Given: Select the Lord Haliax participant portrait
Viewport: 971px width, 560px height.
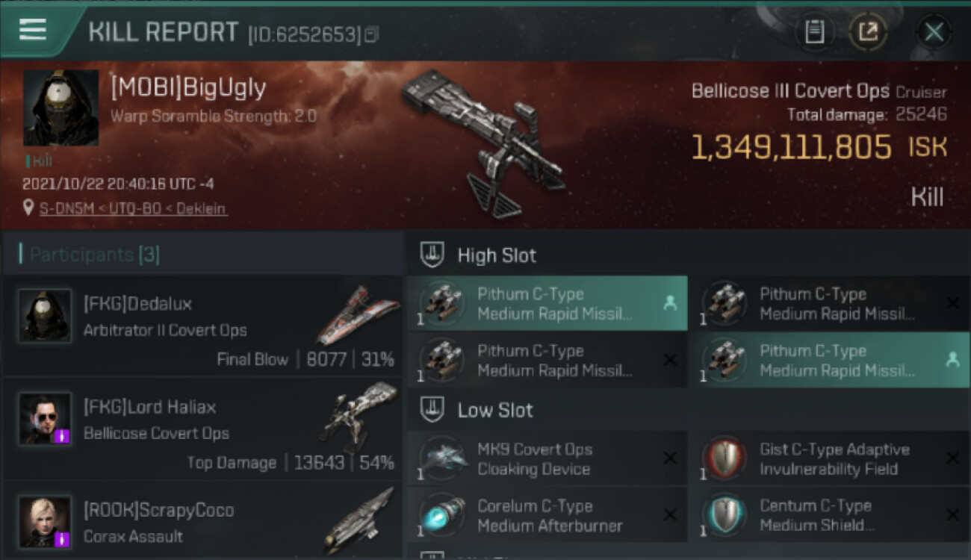Looking at the screenshot, I should 46,419.
